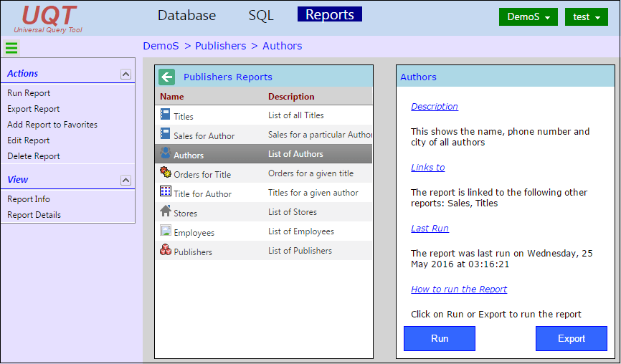Click the 'Publishers Reports' panel title

click(228, 77)
